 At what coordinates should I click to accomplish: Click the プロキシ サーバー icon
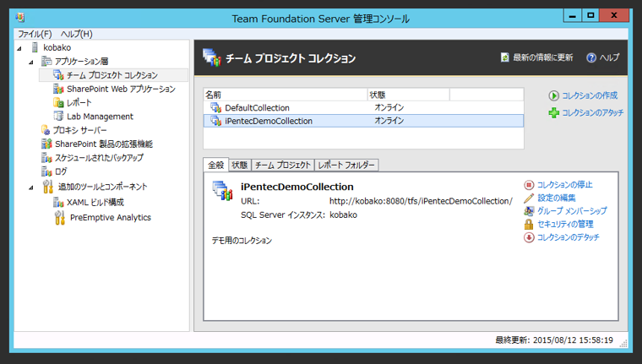tap(46, 130)
